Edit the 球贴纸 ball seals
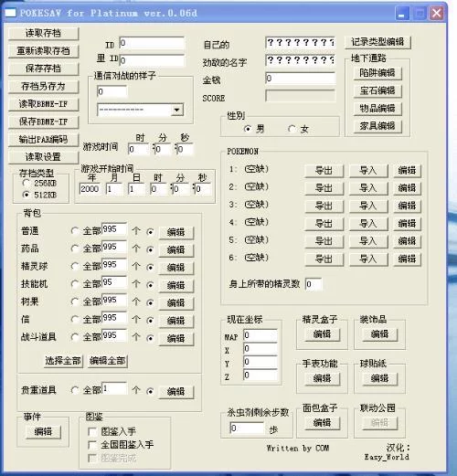 [379, 379]
